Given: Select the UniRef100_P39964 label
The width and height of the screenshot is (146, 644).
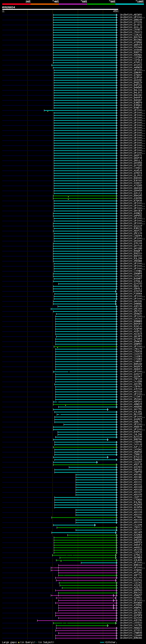Looking at the screenshot, I should [x=131, y=294].
